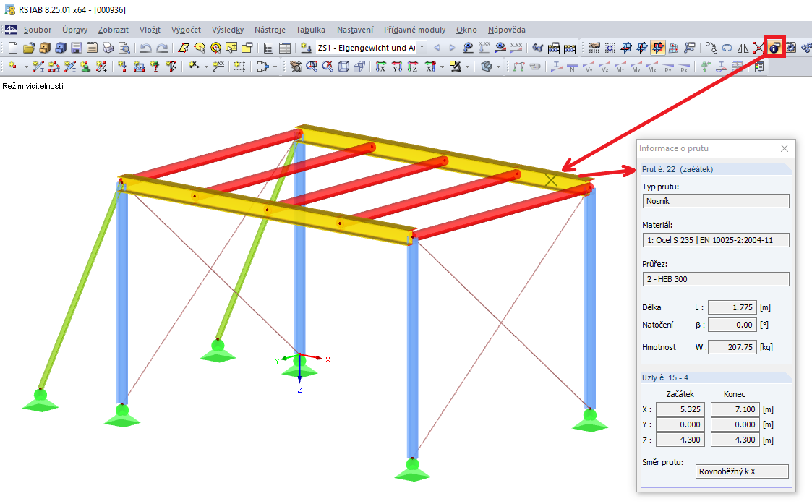Open the Nápověda menu

[x=506, y=30]
